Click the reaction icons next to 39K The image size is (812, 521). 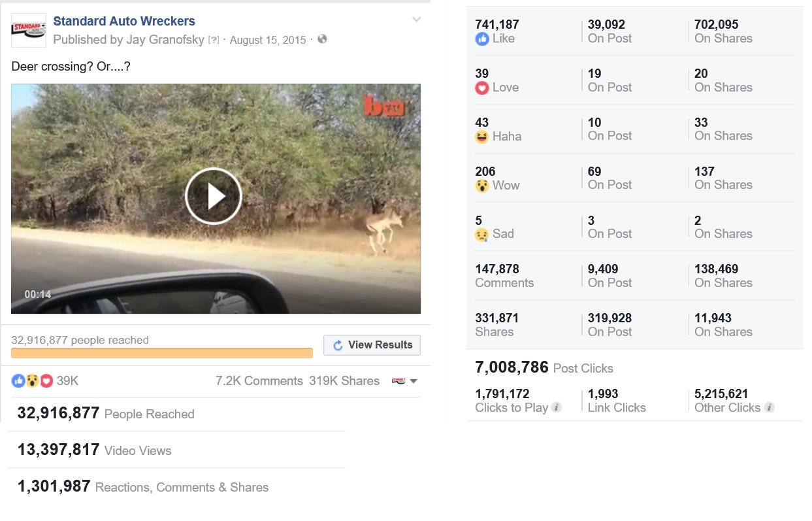pos(31,380)
